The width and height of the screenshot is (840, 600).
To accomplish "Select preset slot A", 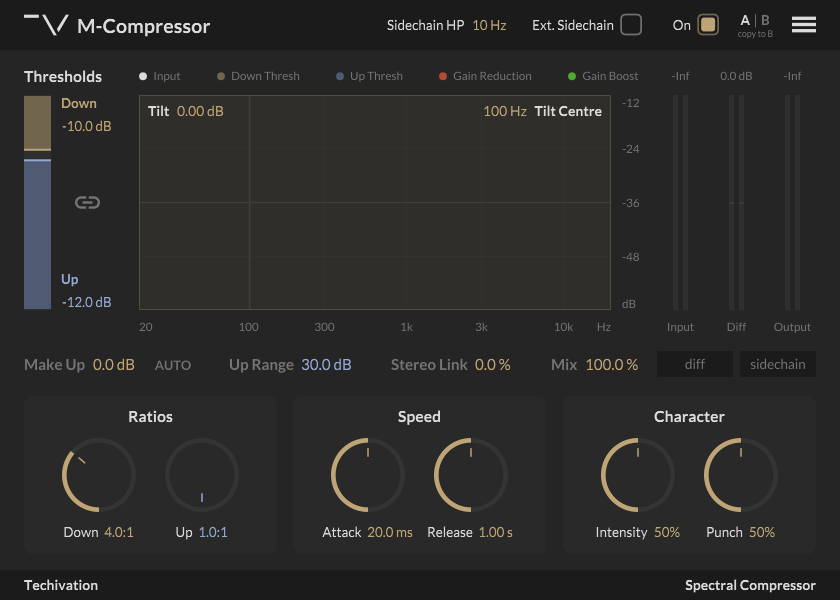I will pyautogui.click(x=745, y=20).
